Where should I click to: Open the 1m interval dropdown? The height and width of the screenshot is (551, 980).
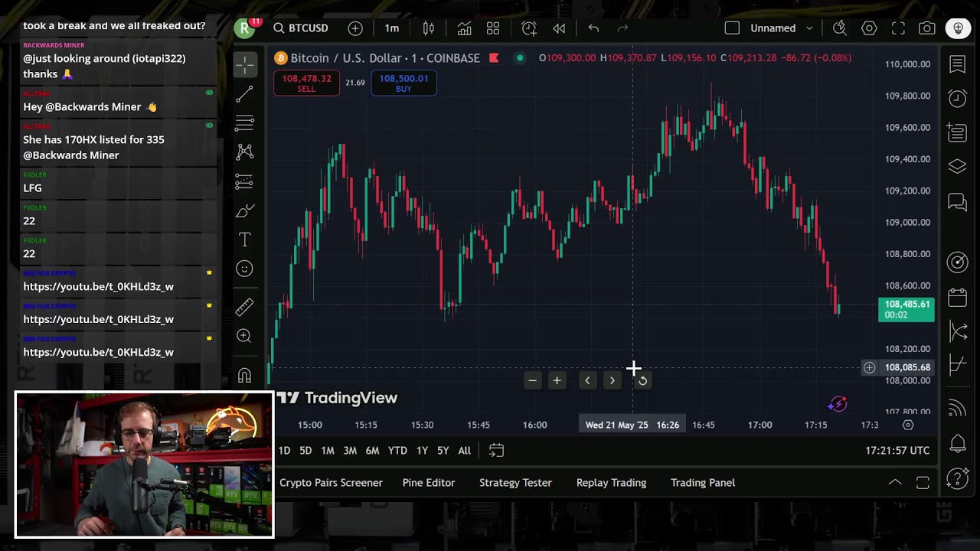(392, 28)
